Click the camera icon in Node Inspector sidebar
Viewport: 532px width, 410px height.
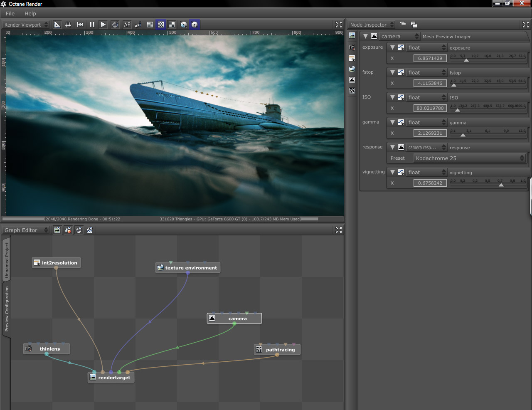(x=352, y=47)
